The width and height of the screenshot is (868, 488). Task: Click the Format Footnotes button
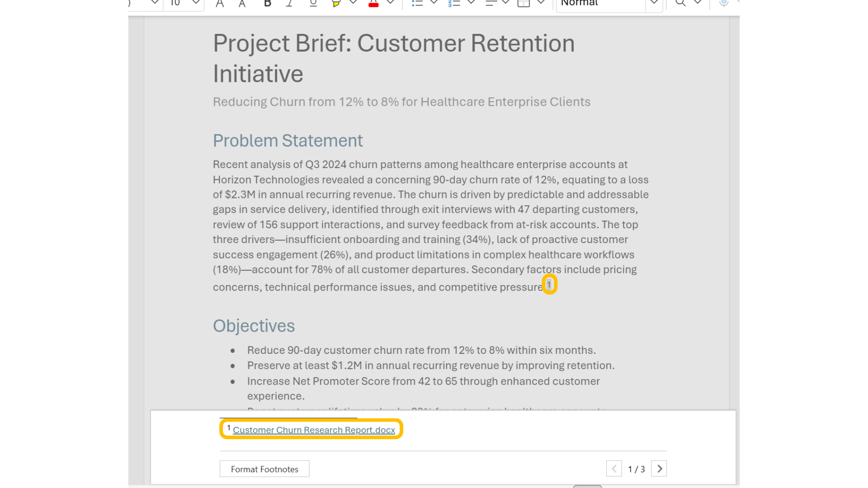[264, 469]
